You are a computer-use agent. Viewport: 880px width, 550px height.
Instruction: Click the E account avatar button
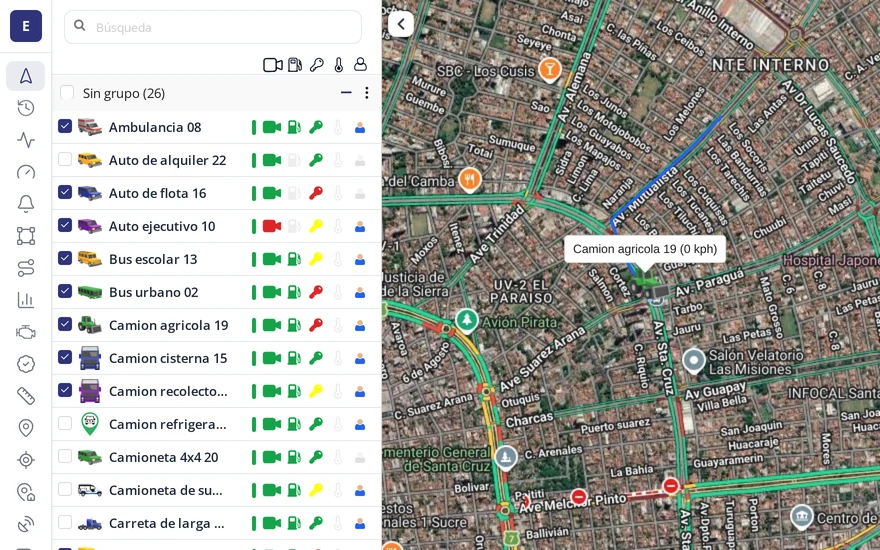26,26
